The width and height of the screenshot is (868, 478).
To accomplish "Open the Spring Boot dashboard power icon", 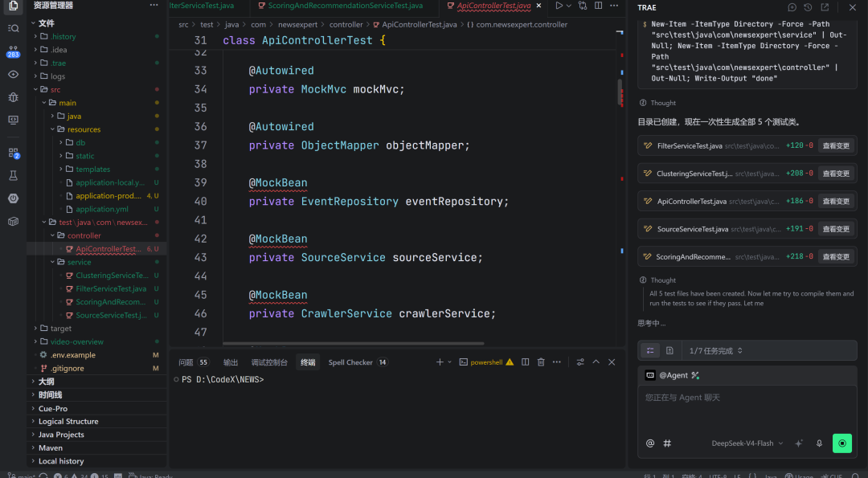I will [14, 198].
